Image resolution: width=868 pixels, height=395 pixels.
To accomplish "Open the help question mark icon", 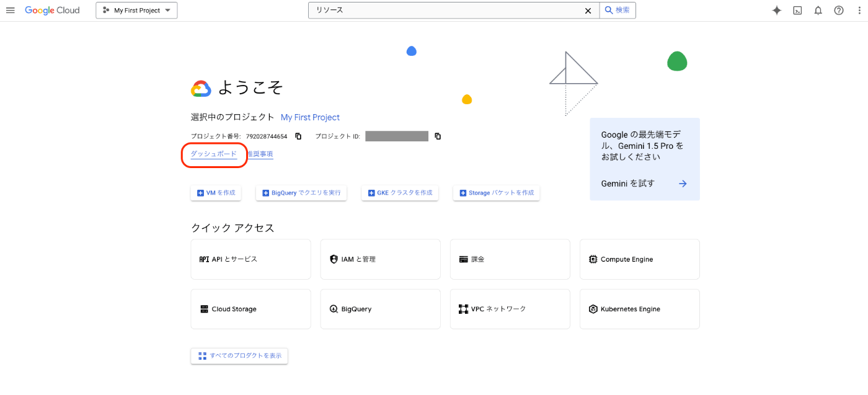I will 839,11.
